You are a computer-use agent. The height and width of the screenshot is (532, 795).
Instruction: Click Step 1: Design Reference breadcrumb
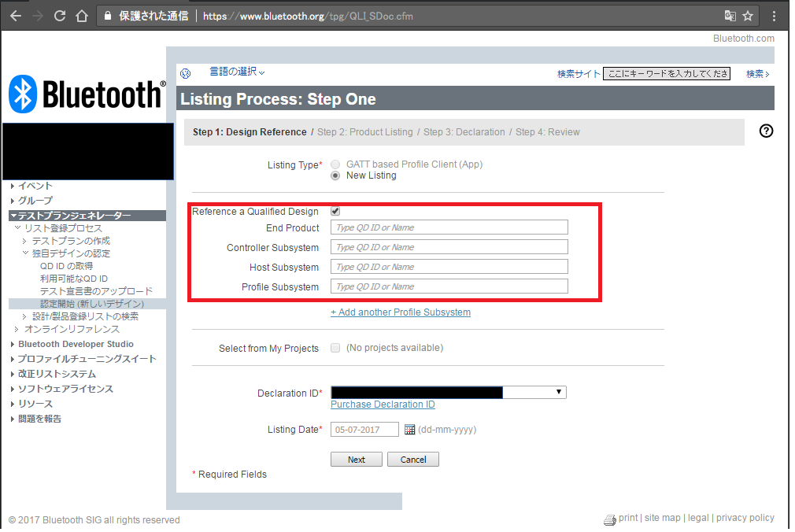(250, 132)
